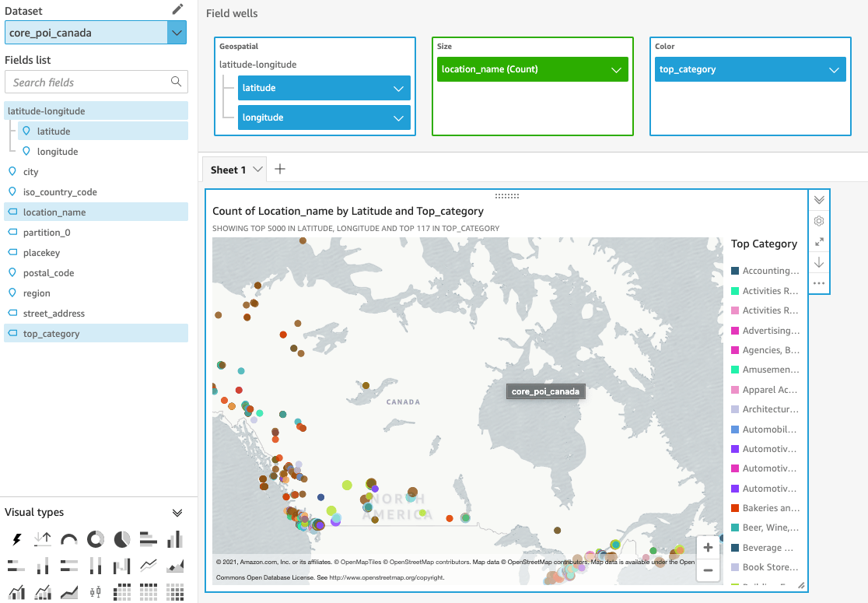Open the core_poi_canada dataset dropdown
Screen dimensions: 868x603
[177, 32]
